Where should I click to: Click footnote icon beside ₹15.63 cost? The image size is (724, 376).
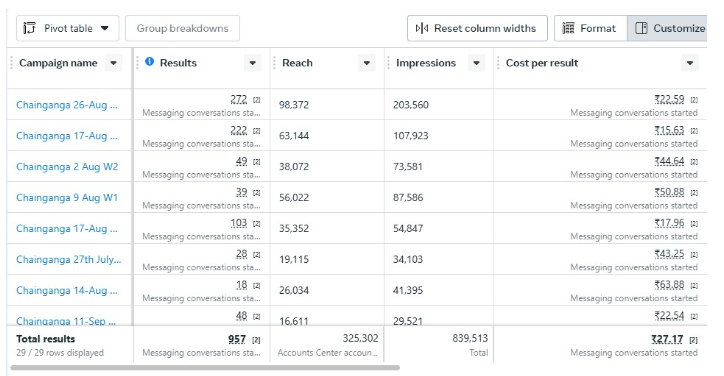point(694,131)
